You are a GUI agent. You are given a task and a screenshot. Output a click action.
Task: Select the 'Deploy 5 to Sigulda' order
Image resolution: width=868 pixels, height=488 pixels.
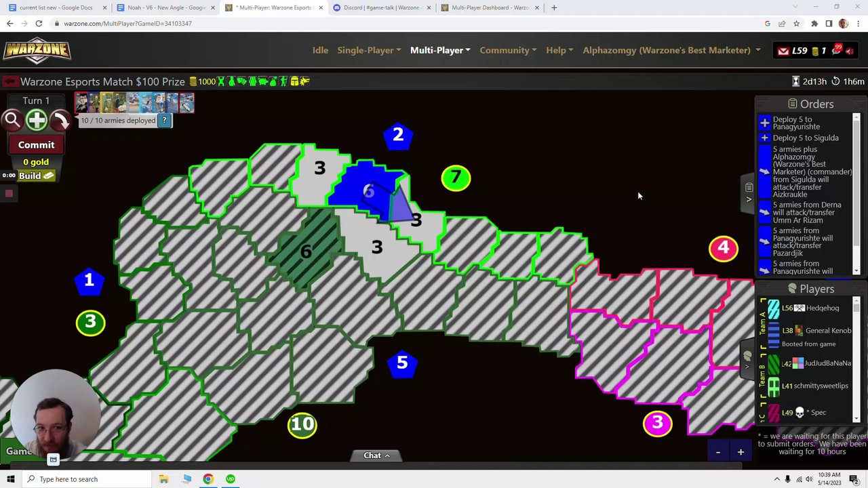point(805,138)
